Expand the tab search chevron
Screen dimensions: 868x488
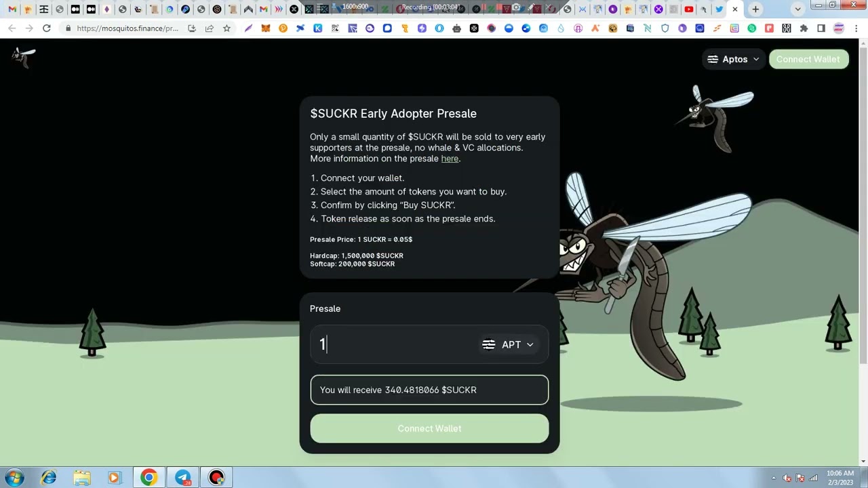click(797, 9)
